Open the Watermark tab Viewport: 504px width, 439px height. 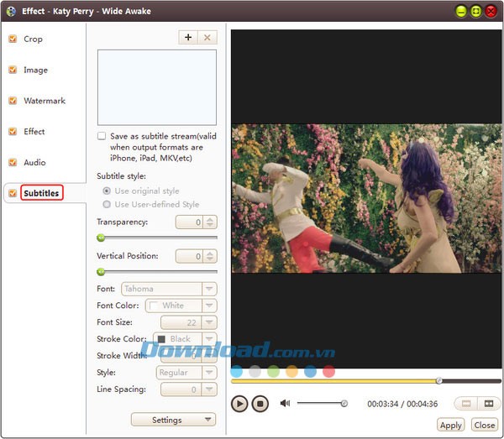tap(45, 101)
